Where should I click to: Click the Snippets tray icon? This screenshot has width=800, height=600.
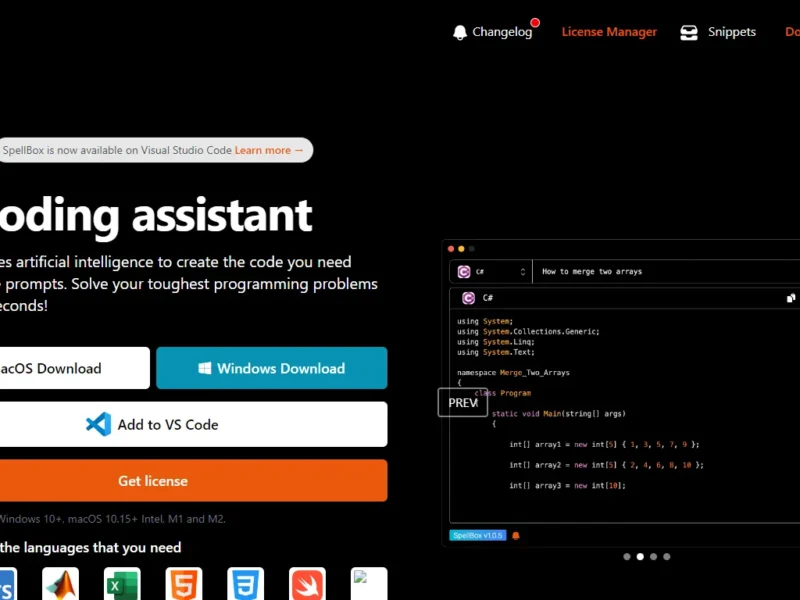(689, 32)
